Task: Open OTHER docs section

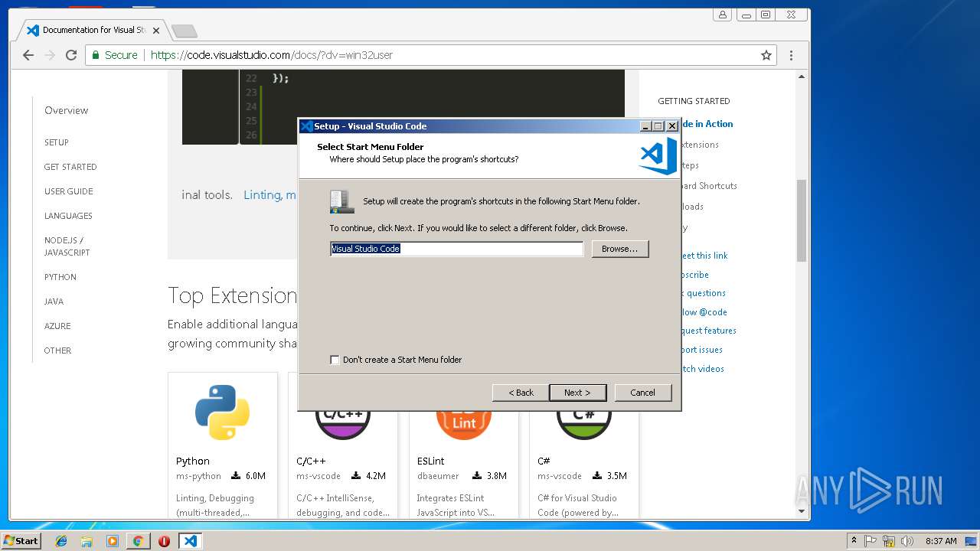Action: (57, 350)
